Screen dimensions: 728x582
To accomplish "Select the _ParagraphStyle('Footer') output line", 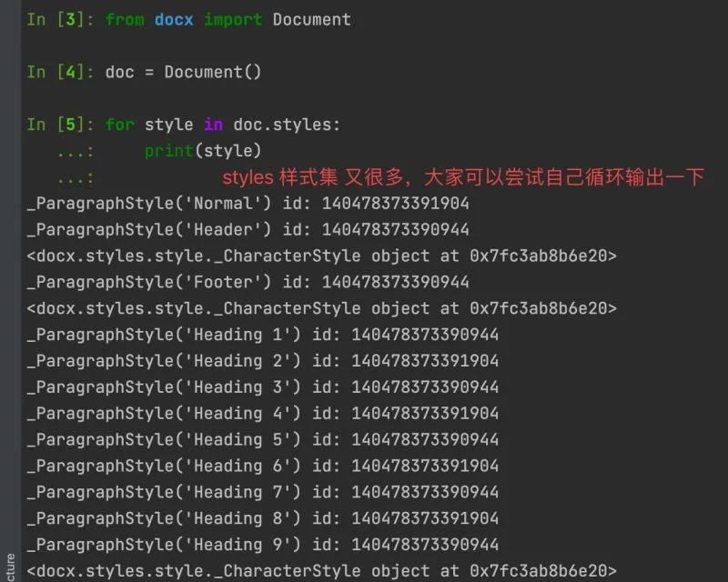I will pyautogui.click(x=248, y=282).
